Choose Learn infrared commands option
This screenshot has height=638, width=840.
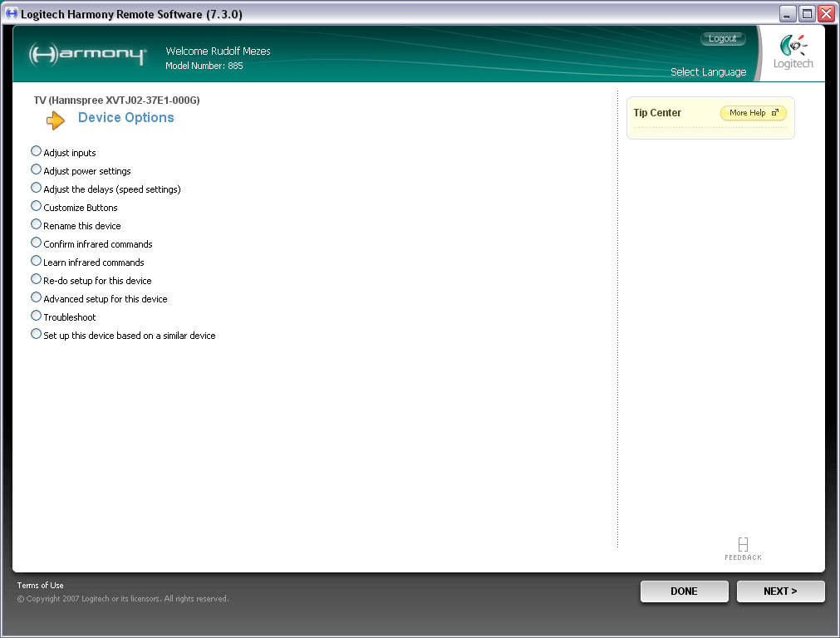pos(36,260)
